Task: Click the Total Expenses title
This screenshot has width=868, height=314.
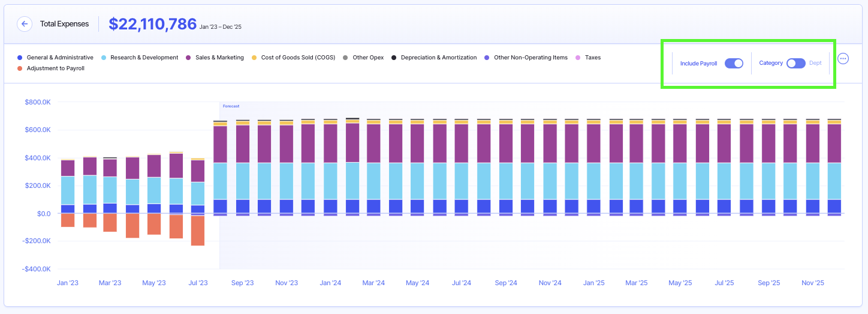Action: click(x=64, y=24)
